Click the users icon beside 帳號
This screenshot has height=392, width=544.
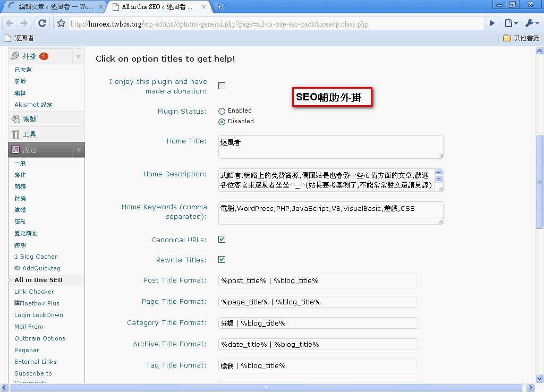pos(15,119)
